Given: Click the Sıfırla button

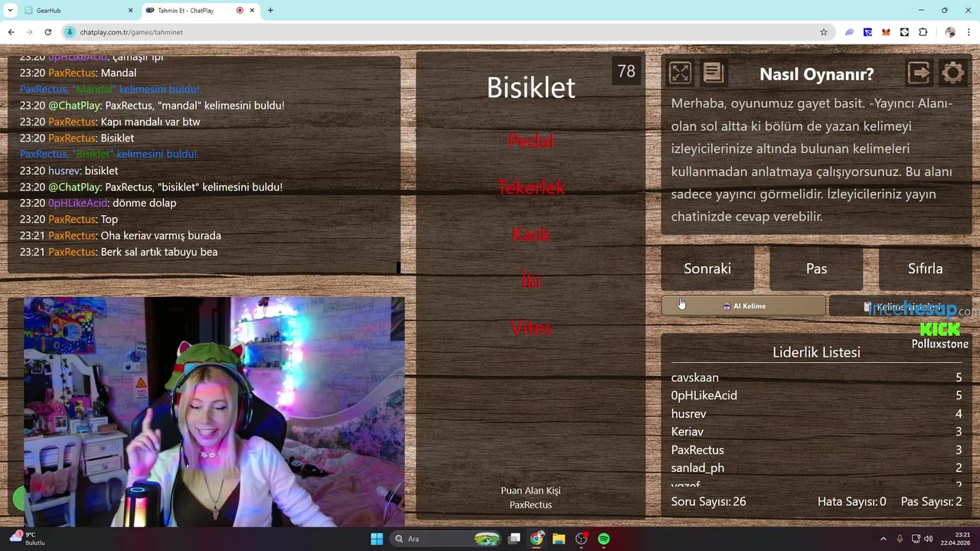Looking at the screenshot, I should (x=925, y=269).
